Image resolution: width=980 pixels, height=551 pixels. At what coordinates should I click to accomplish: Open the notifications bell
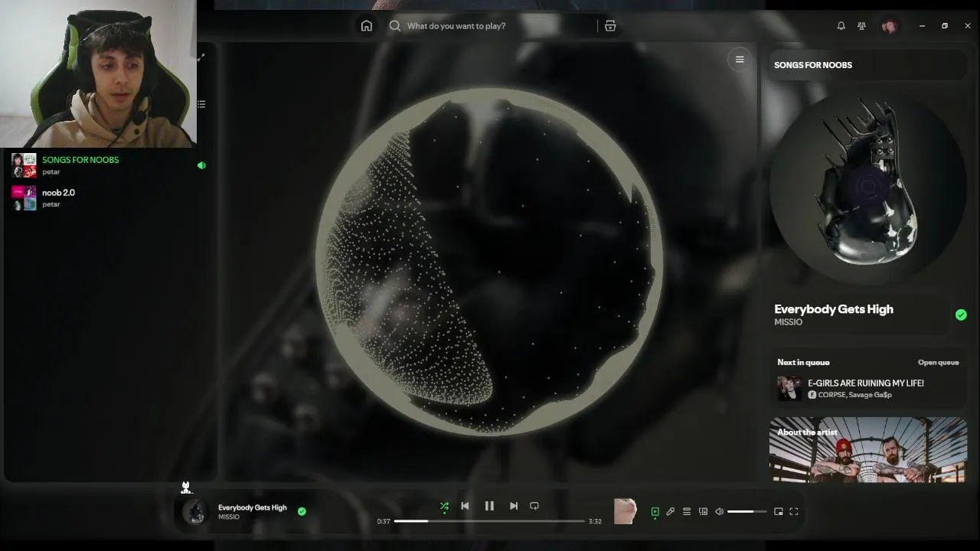tap(841, 26)
